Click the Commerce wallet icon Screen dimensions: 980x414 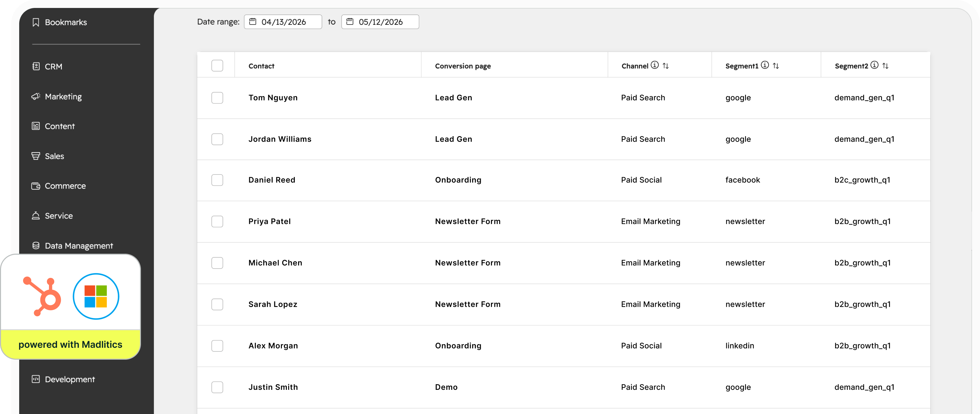point(36,186)
